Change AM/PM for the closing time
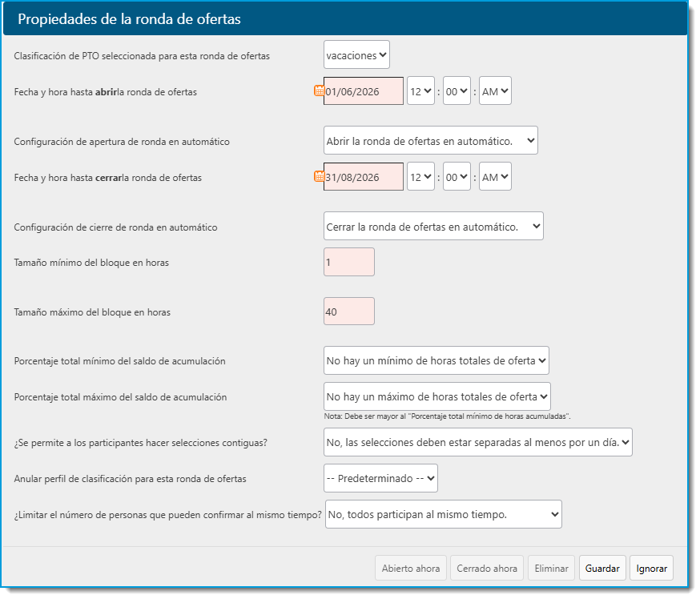 [x=495, y=177]
